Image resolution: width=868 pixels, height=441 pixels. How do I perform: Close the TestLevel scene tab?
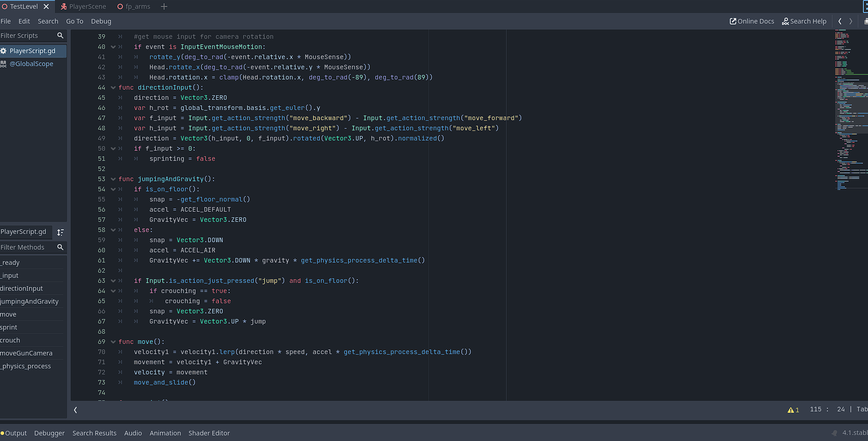tap(46, 6)
